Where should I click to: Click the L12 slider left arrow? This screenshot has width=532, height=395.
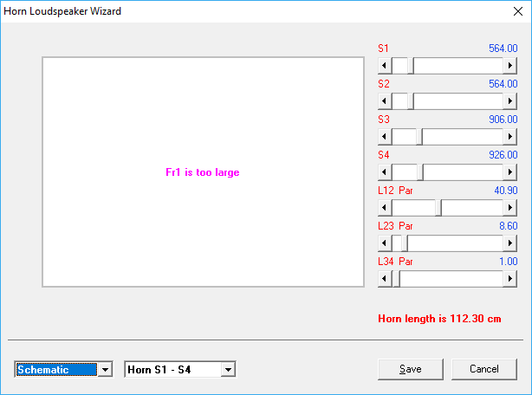point(385,208)
